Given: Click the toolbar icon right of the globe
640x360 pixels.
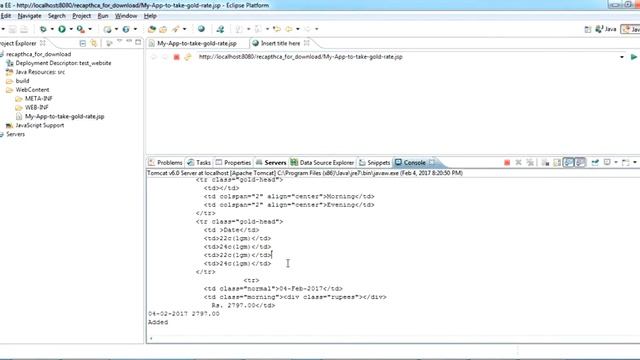Looking at the screenshot, I should (220, 29).
